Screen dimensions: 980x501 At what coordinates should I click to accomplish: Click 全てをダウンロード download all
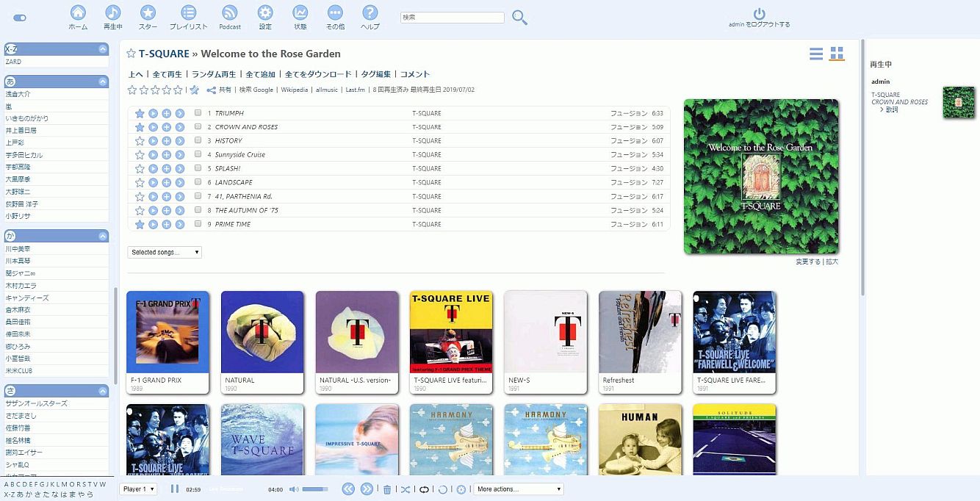(318, 74)
